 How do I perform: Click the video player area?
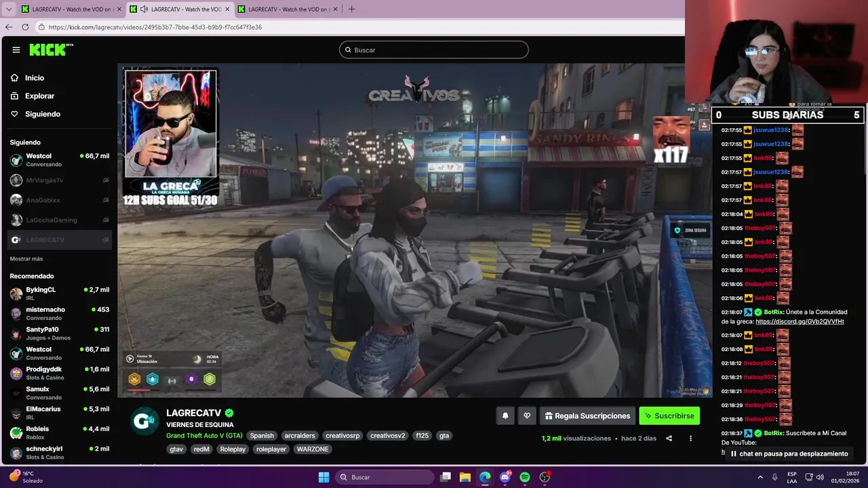point(414,230)
